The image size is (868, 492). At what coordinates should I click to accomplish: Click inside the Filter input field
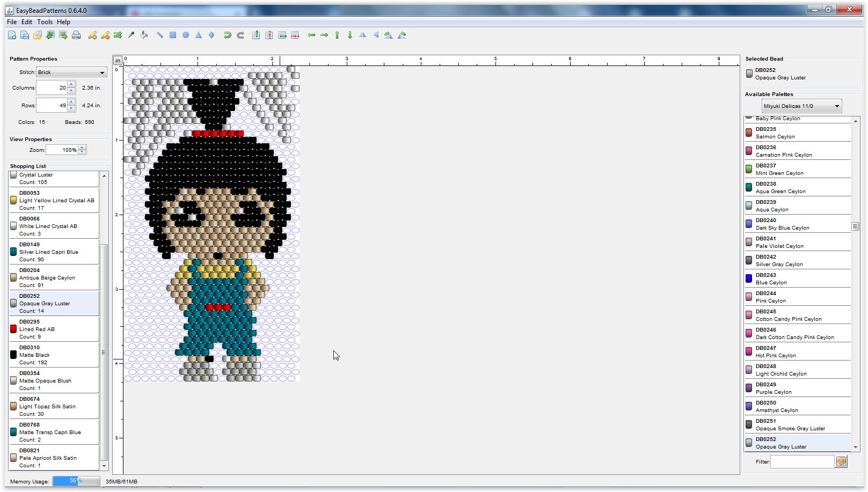[x=803, y=461]
